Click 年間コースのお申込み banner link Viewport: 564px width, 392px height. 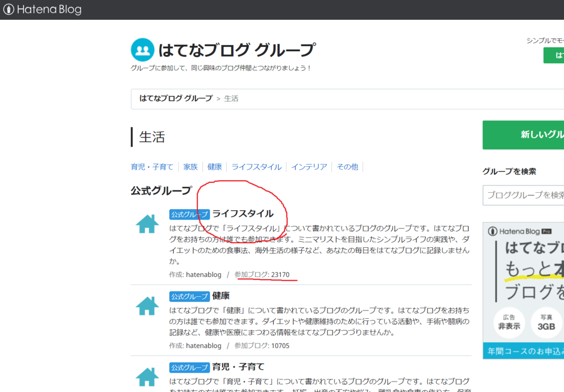pyautogui.click(x=523, y=351)
